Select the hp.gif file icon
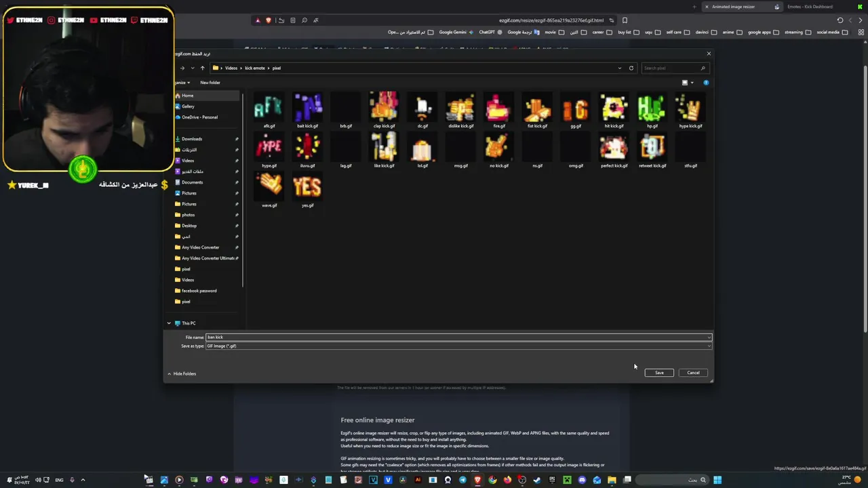Screen dimensions: 868x488 (652, 108)
